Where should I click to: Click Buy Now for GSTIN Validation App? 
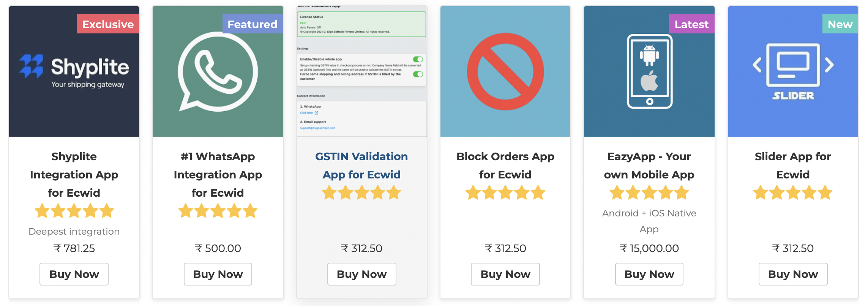(362, 274)
